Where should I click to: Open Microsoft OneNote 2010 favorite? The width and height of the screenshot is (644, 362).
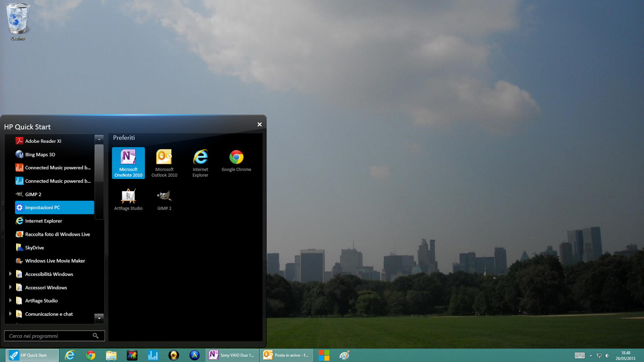[x=128, y=163]
